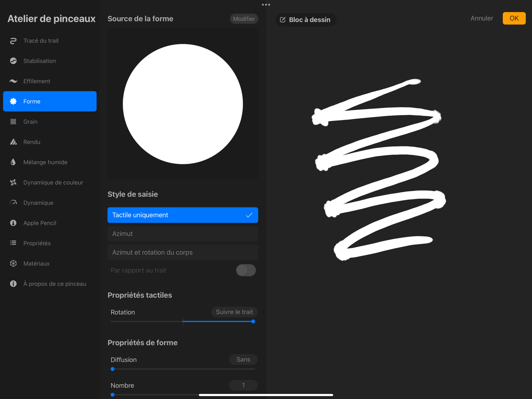This screenshot has height=399, width=532.
Task: Switch to À propos de ce pinceau
Action: (x=55, y=284)
